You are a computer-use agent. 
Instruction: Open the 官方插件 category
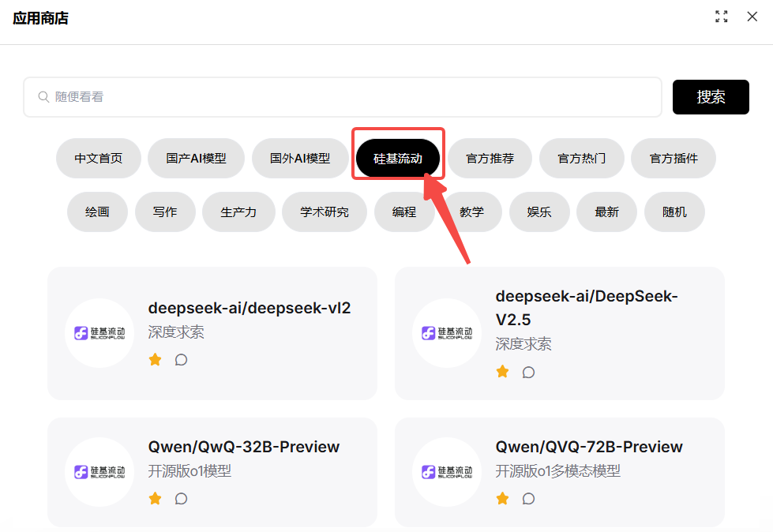674,158
